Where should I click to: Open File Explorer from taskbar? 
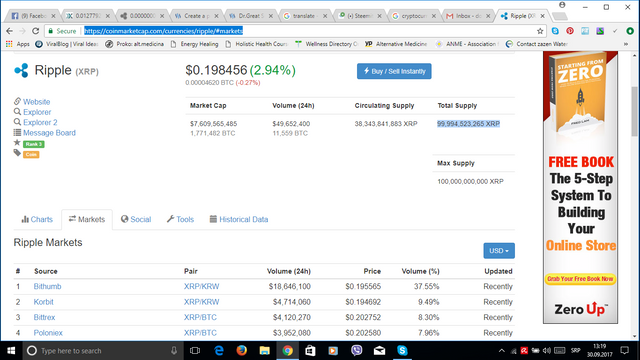(264, 351)
